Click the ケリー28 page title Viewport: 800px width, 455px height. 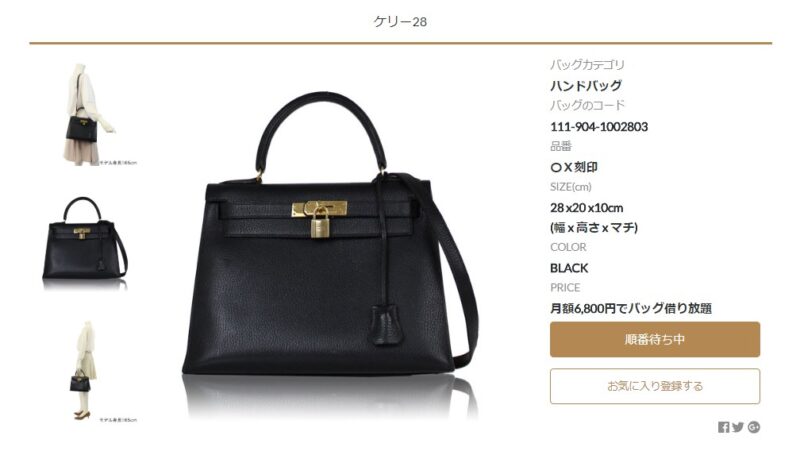pyautogui.click(x=400, y=21)
